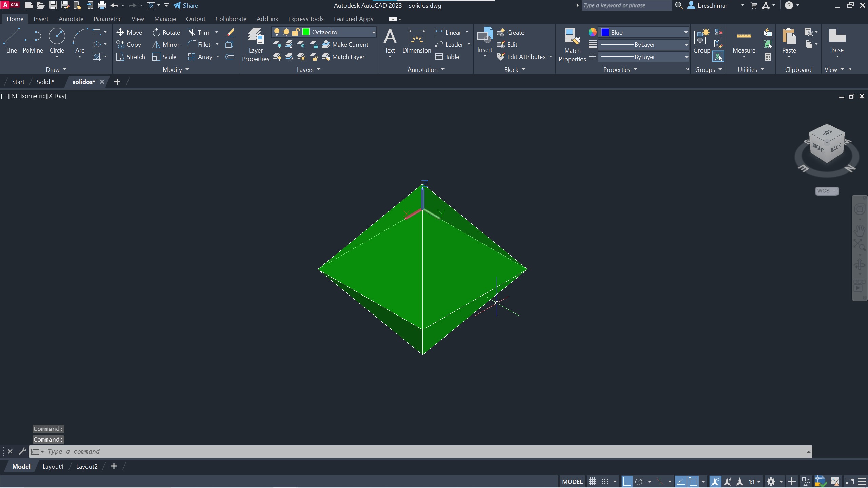Open Layer Properties manager

[255, 45]
